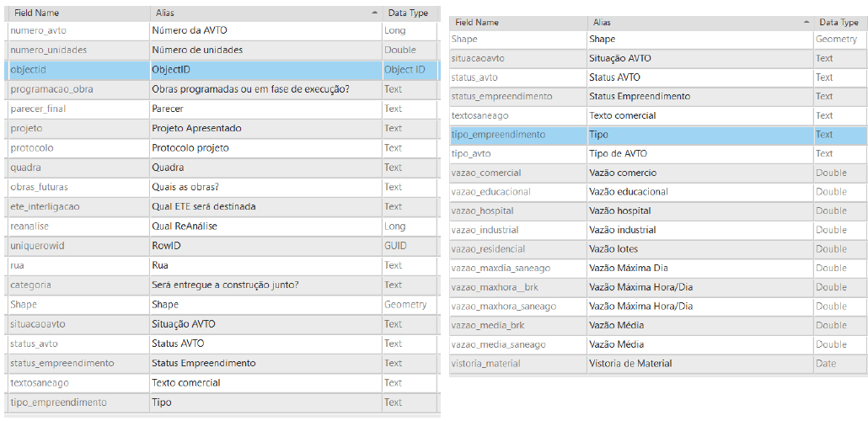Click the Alias sort arrow in left table

(x=375, y=12)
